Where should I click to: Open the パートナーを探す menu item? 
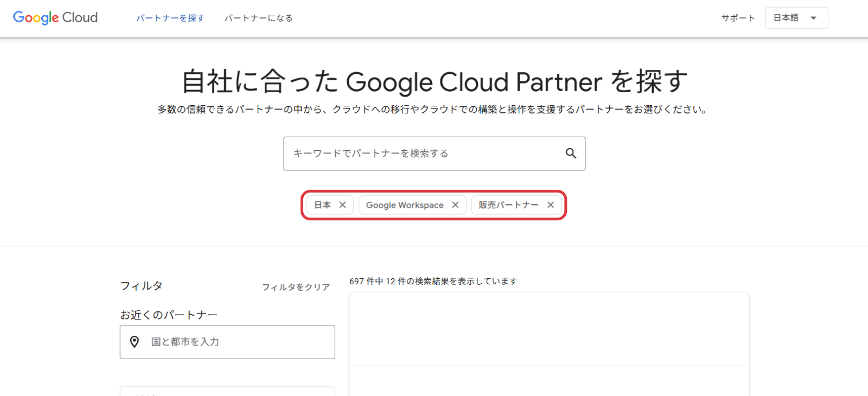170,18
